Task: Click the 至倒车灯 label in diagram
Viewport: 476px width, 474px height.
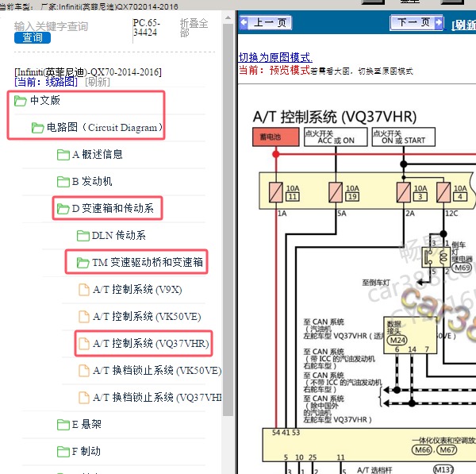Action: pyautogui.click(x=376, y=283)
